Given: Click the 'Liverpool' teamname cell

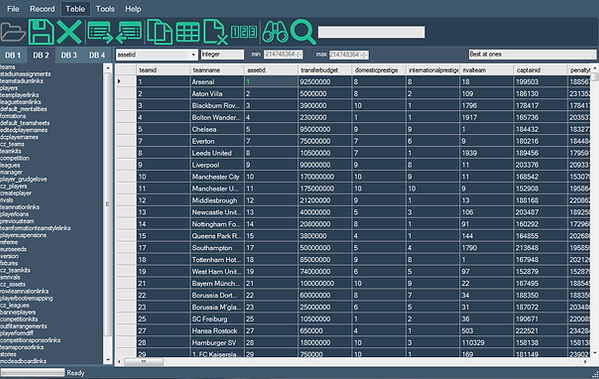Looking at the screenshot, I should 217,165.
